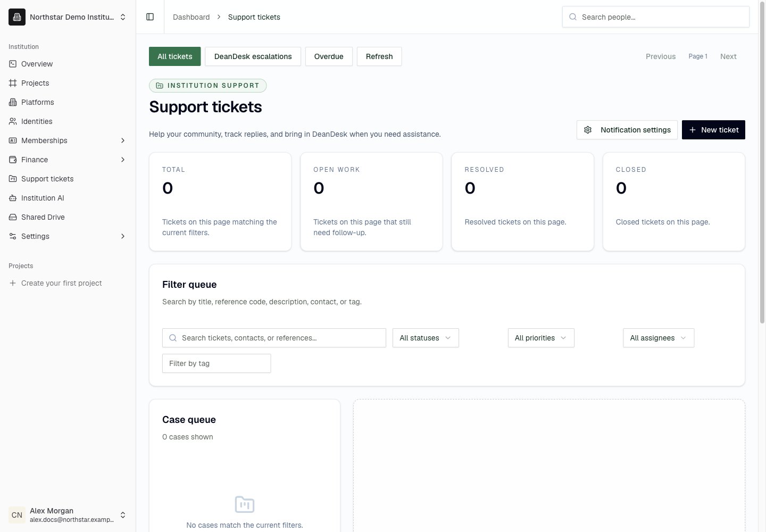Click the Institution AI robot icon
This screenshot has height=532, width=766.
[13, 198]
